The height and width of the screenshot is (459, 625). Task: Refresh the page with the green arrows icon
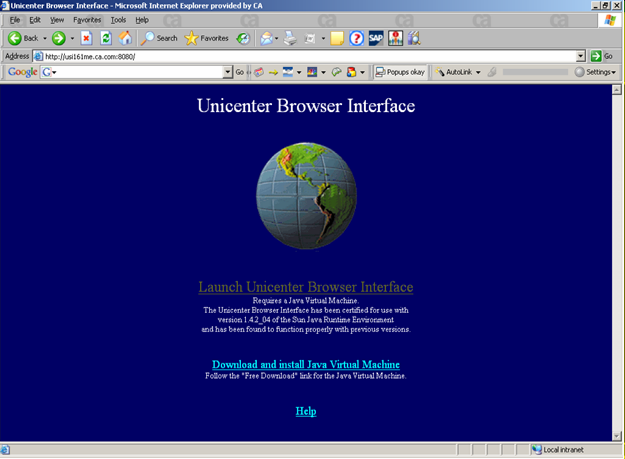pos(106,39)
